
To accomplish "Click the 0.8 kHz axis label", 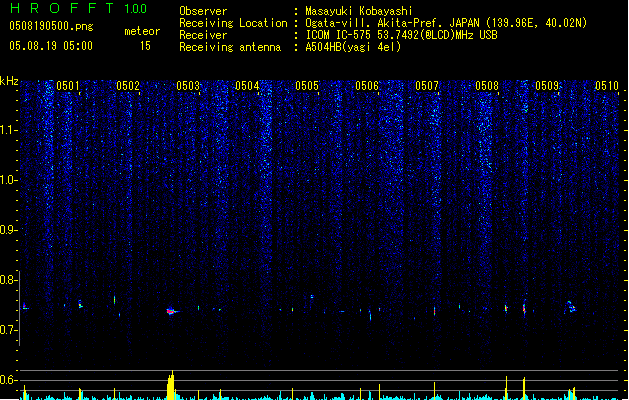I will [9, 280].
